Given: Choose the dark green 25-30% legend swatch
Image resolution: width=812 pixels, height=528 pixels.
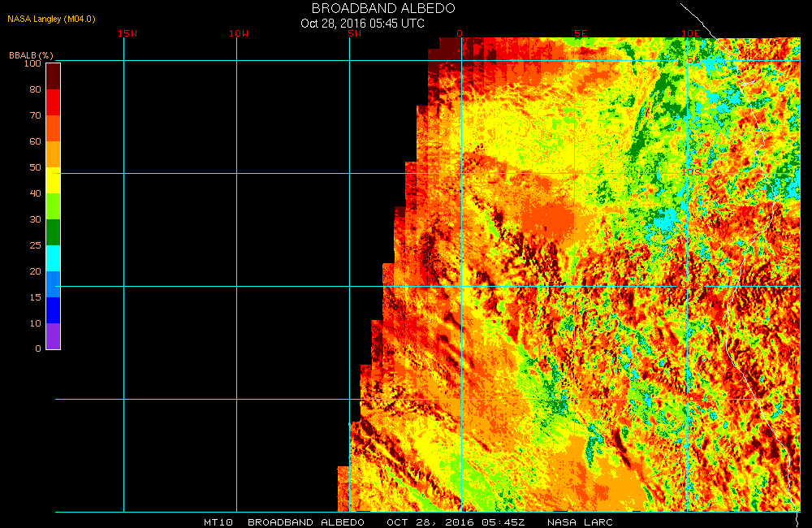Looking at the screenshot, I should click(53, 232).
